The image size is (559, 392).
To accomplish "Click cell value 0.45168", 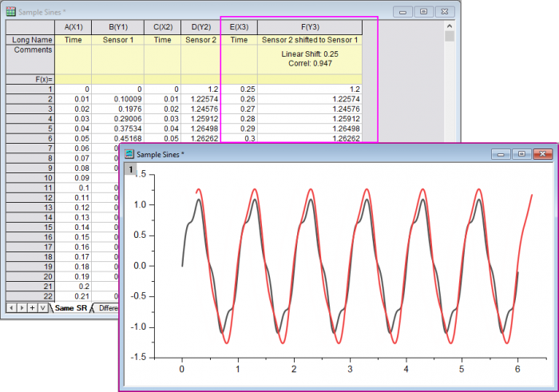I will (x=118, y=138).
